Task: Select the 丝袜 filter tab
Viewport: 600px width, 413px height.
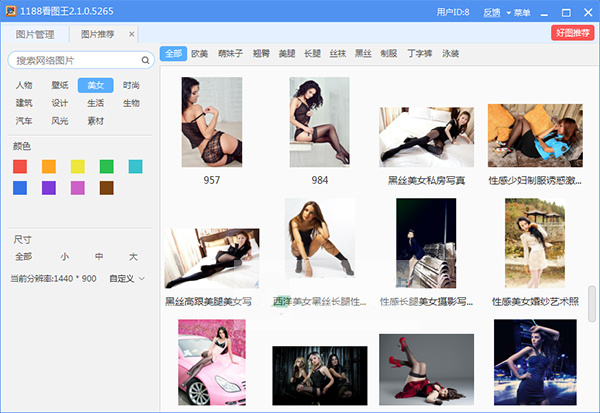Action: coord(338,54)
